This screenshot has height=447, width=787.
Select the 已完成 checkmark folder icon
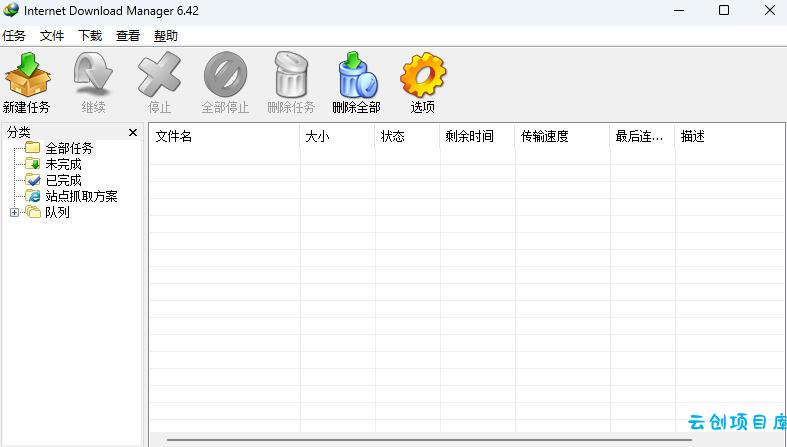33,180
